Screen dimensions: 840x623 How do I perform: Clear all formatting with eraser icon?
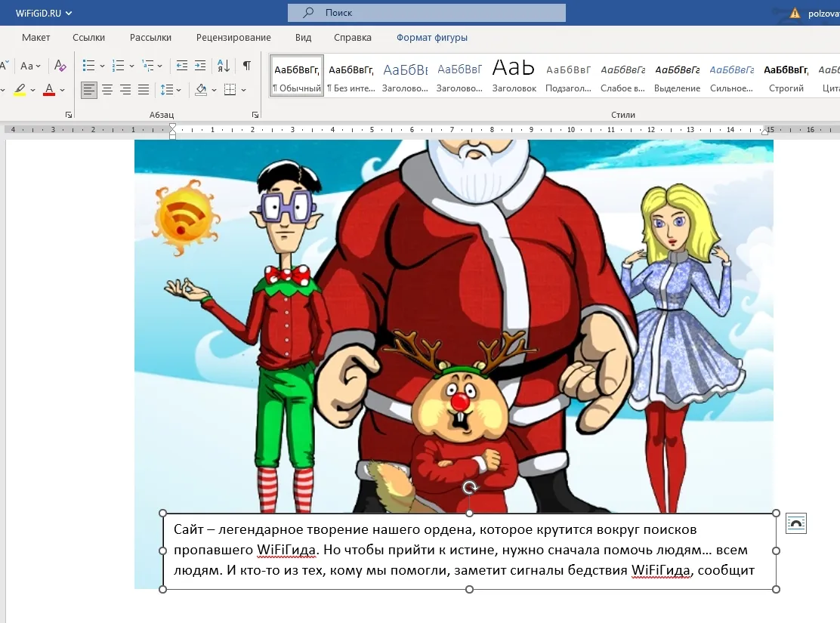tap(60, 66)
